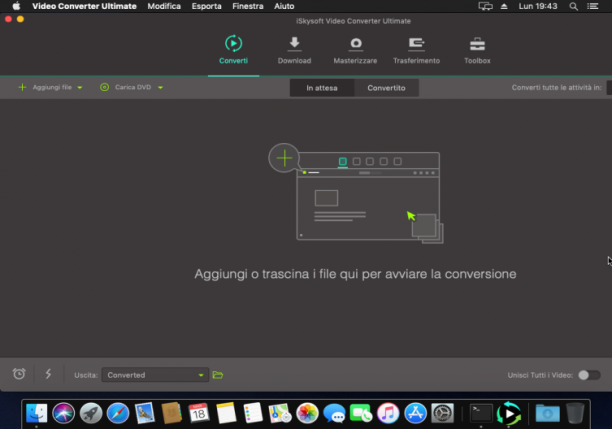The height and width of the screenshot is (429, 612).
Task: Open Terminal from the dock
Action: (x=481, y=413)
